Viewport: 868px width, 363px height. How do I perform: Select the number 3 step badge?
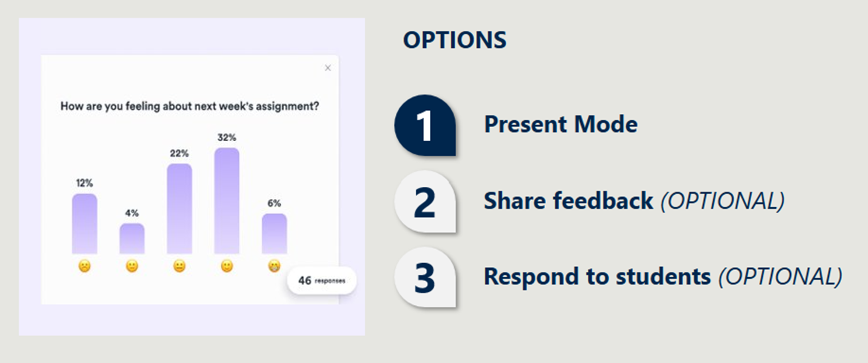coord(425,278)
